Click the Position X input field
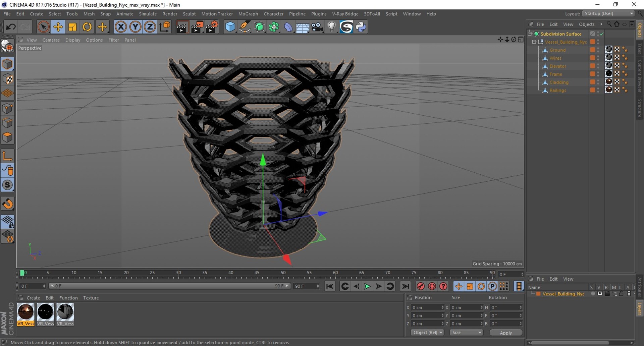The height and width of the screenshot is (346, 644). coord(426,307)
